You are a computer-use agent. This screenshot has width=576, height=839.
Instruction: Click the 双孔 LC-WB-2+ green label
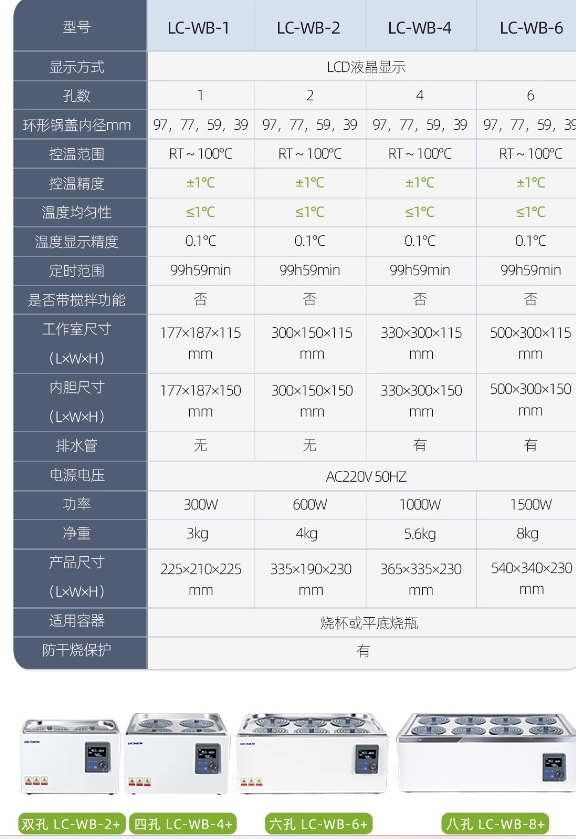[x=72, y=823]
